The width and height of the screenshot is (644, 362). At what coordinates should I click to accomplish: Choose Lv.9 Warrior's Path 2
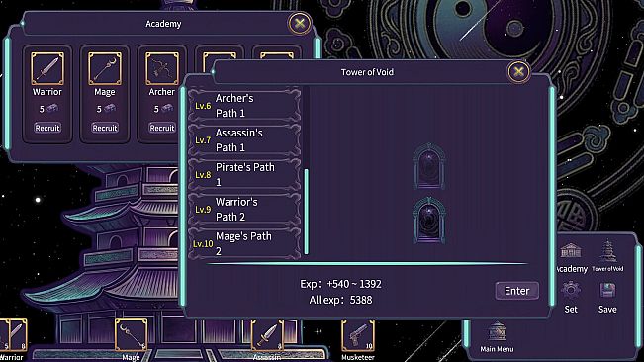pyautogui.click(x=244, y=209)
